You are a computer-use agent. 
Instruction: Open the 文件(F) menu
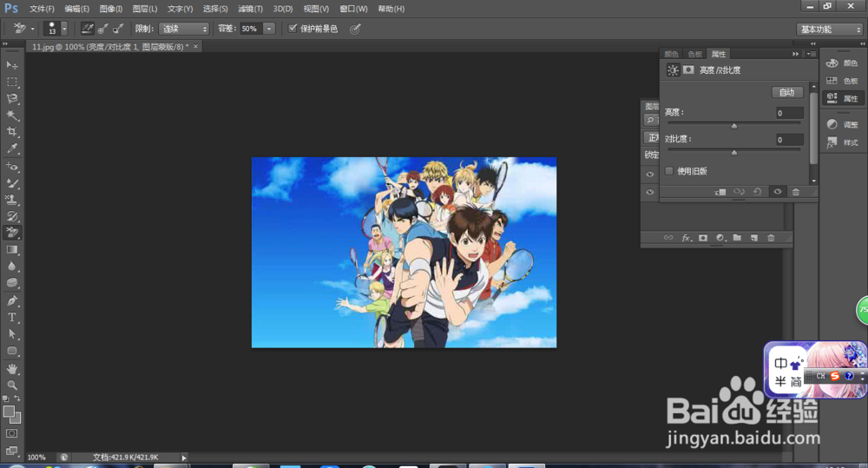(x=42, y=9)
